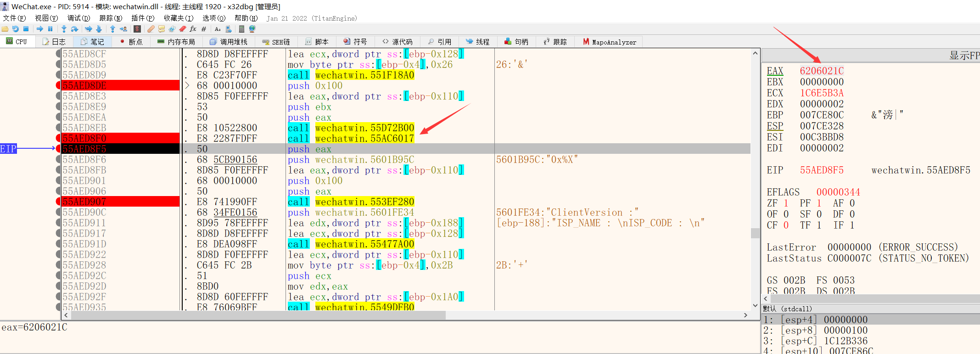Screen dimensions: 980x354
Task: Switch to the 符号 tab
Action: point(356,42)
